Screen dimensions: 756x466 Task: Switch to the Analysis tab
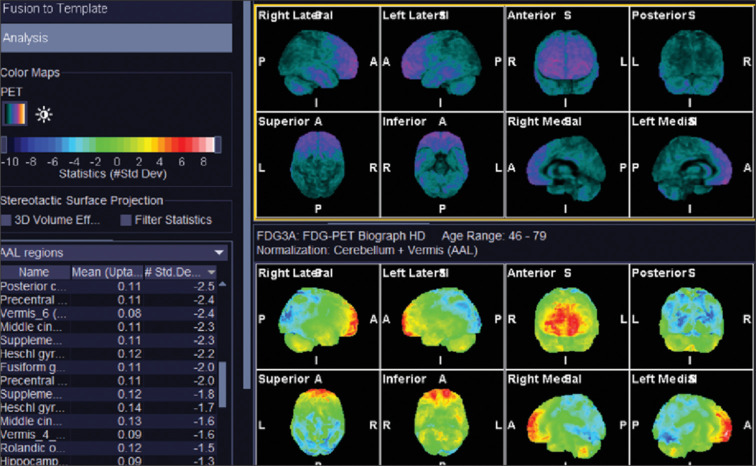116,38
